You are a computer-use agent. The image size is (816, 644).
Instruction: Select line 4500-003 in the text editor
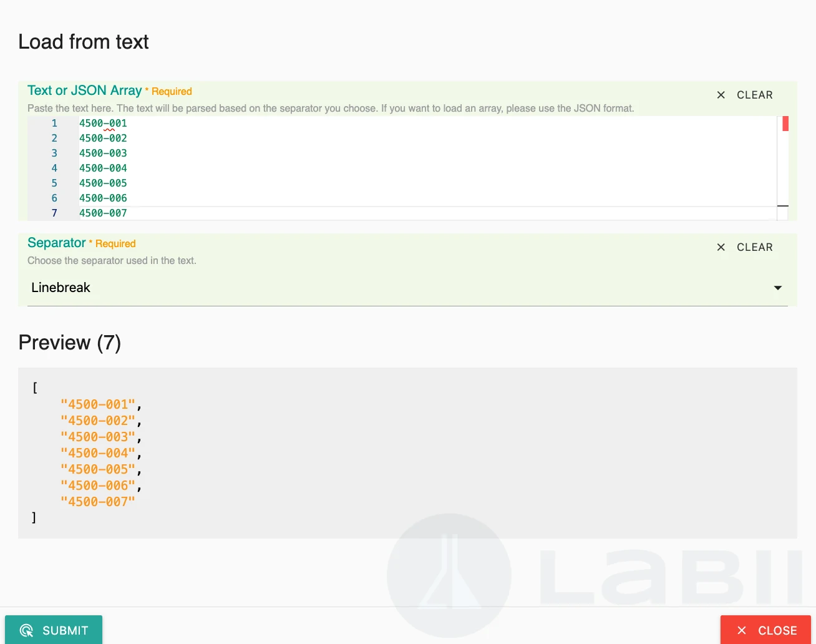coord(102,153)
